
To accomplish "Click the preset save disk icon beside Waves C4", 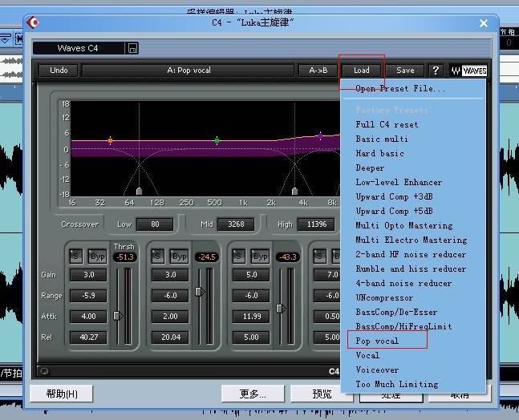I will click(x=132, y=49).
